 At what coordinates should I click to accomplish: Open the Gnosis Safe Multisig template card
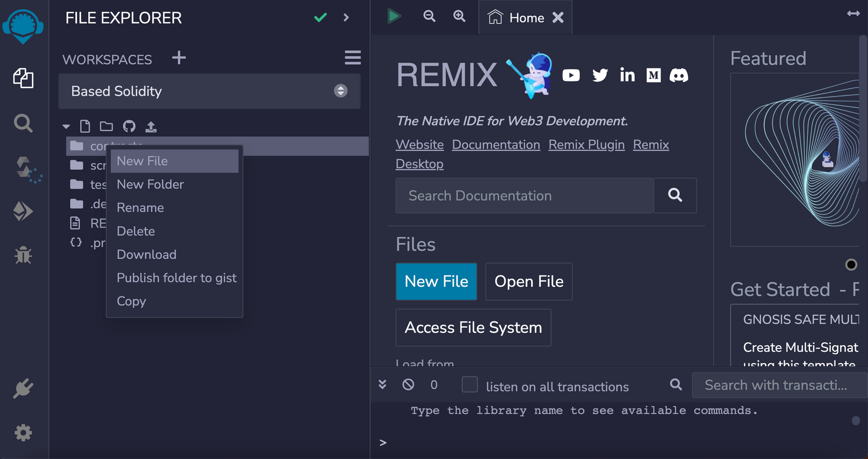coord(795,335)
